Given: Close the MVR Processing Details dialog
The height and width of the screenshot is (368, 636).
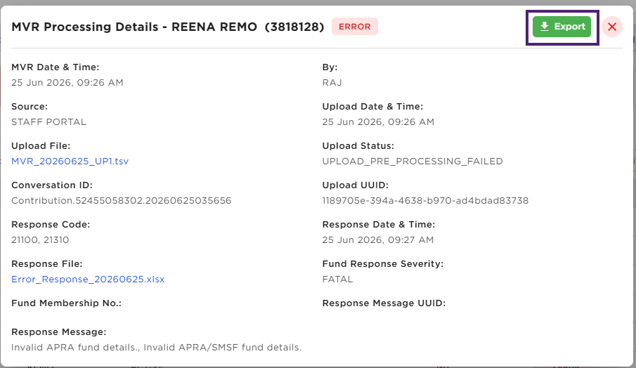Looking at the screenshot, I should pos(612,27).
